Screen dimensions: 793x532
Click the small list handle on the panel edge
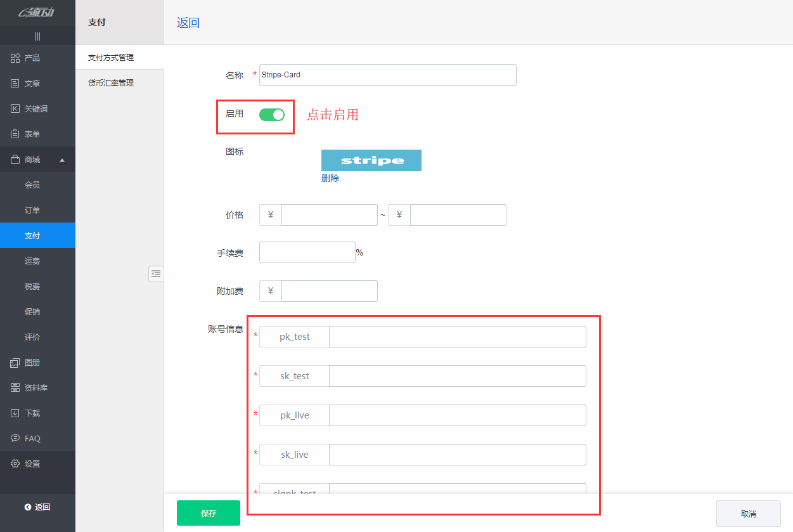[156, 273]
